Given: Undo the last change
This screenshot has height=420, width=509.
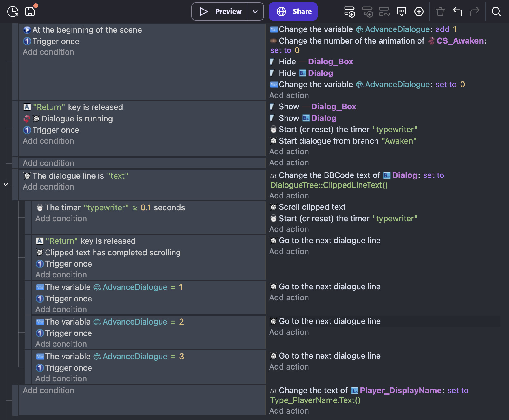Looking at the screenshot, I should tap(458, 12).
